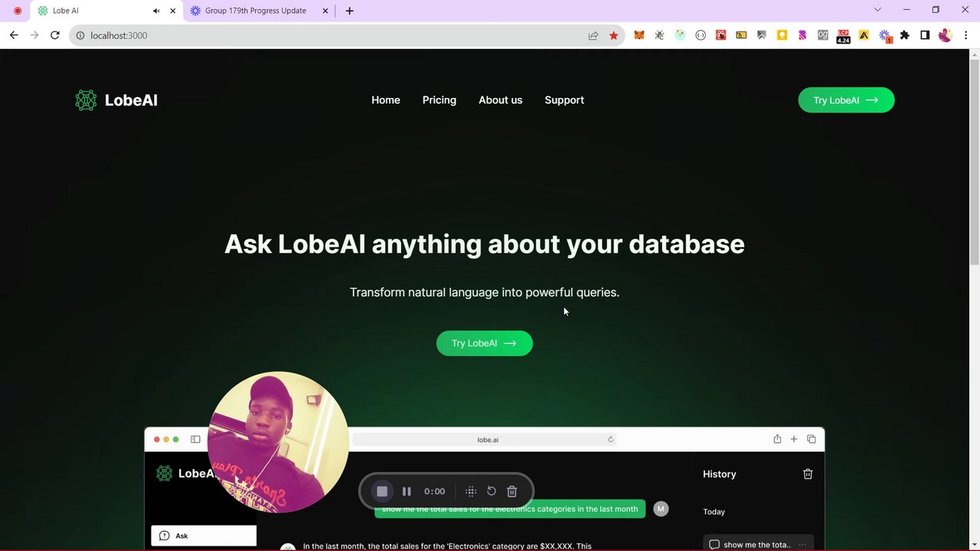Open the LCP 4.24 web vitals extension
Image resolution: width=980 pixels, height=551 pixels.
(843, 36)
